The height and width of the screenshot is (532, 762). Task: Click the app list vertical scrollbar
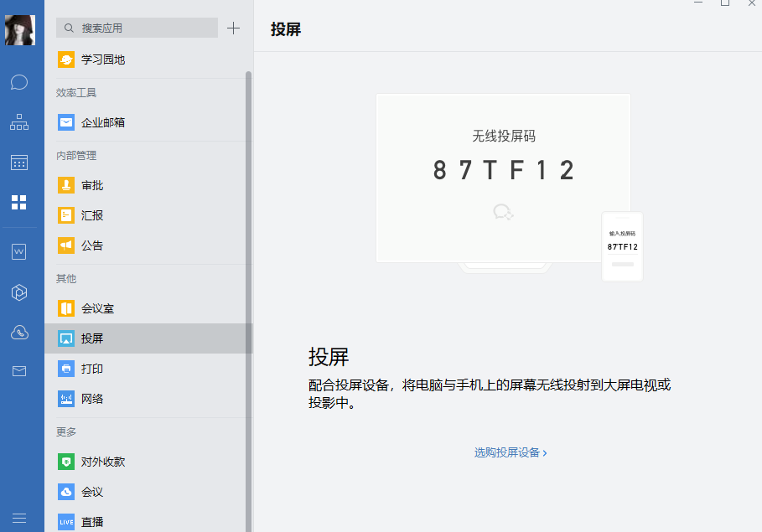pos(248,293)
